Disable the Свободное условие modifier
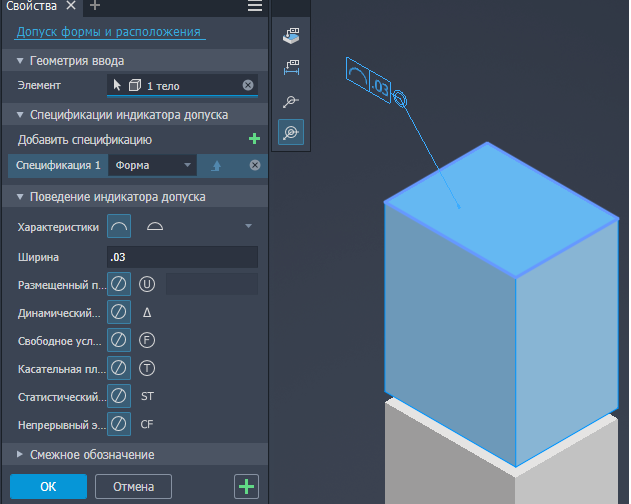631x504 pixels. pyautogui.click(x=119, y=340)
